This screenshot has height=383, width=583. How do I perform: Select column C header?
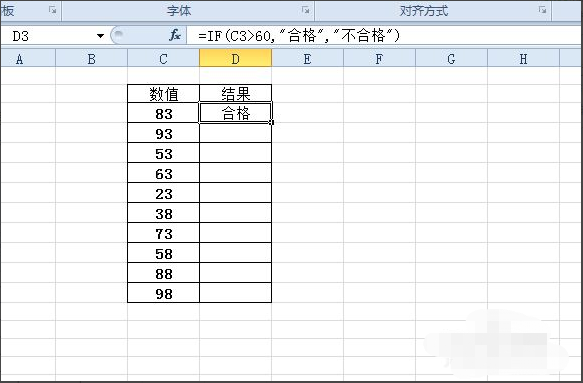(163, 59)
